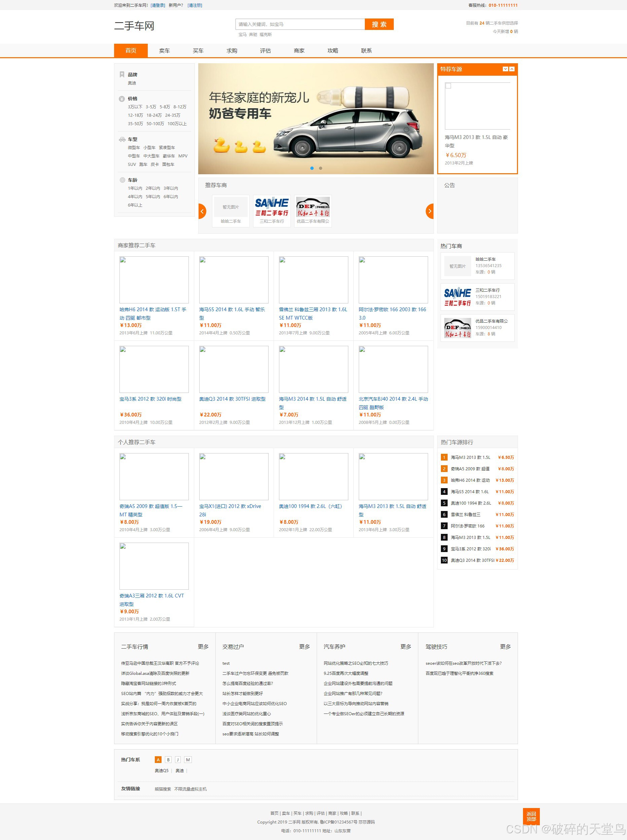Click the car type icon in sidebar

click(122, 139)
